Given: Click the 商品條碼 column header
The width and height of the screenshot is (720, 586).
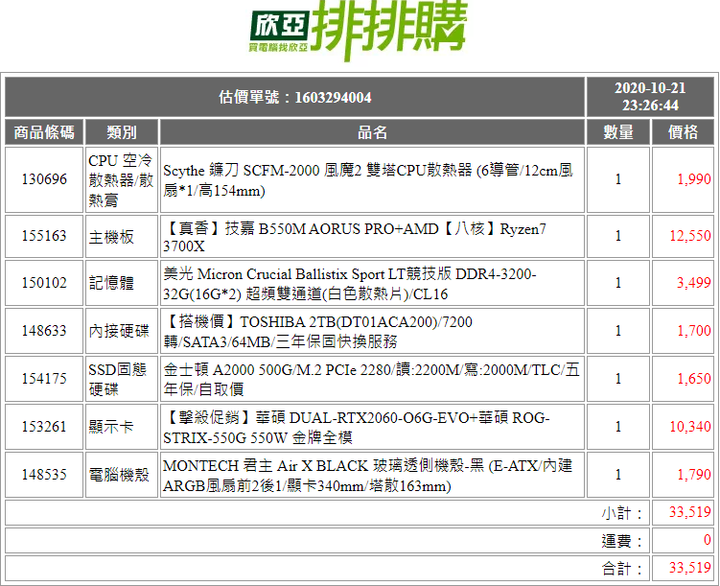Looking at the screenshot, I should pos(44,132).
